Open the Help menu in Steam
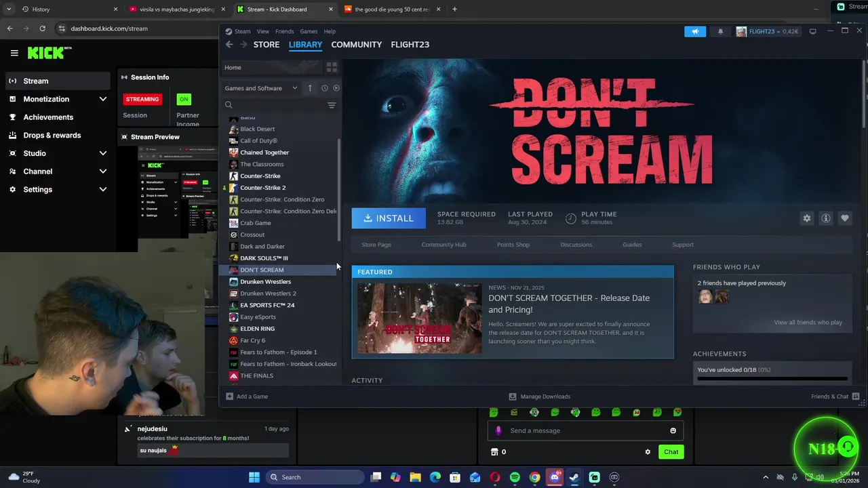The image size is (868, 488). point(330,31)
